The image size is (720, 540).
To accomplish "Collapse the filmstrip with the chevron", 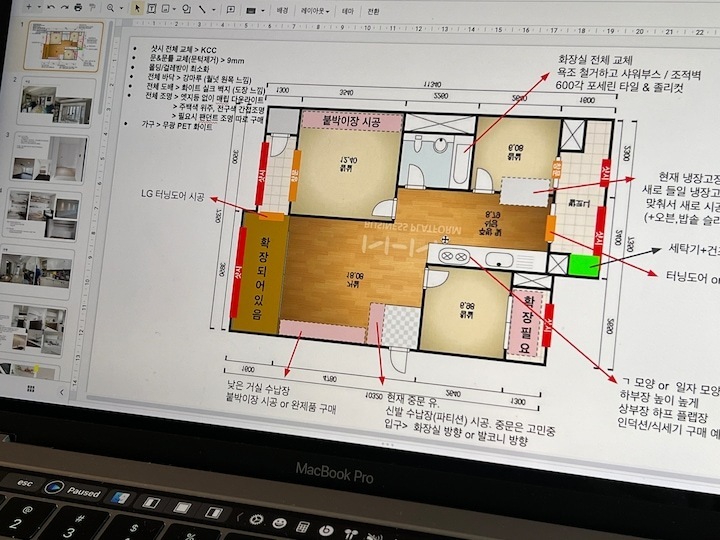I will point(62,392).
